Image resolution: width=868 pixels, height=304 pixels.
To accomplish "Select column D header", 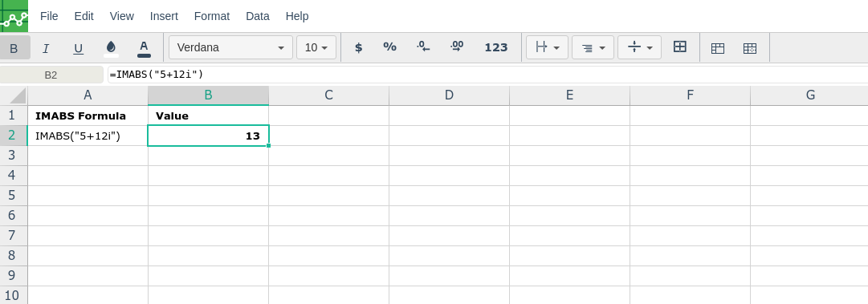I will pyautogui.click(x=449, y=95).
